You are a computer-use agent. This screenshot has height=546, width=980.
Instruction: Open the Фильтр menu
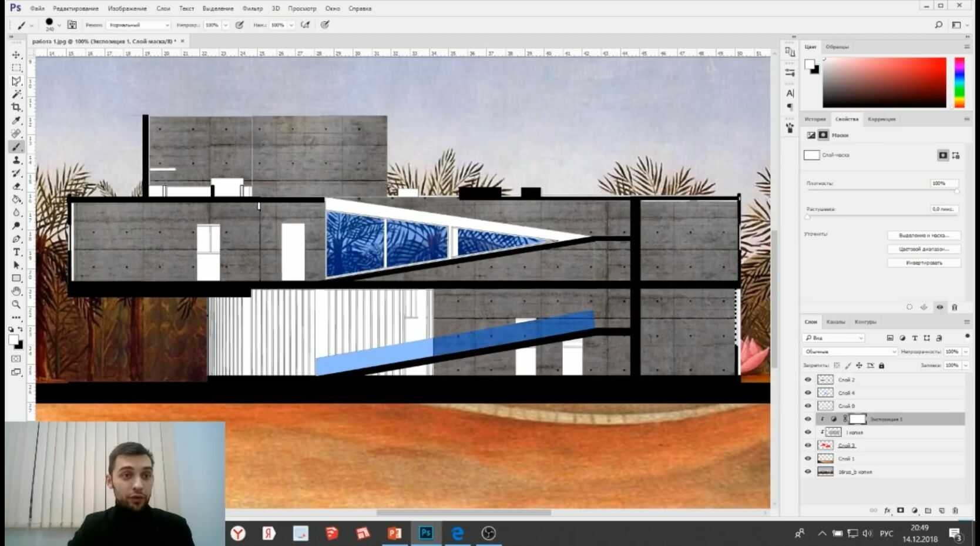click(253, 9)
